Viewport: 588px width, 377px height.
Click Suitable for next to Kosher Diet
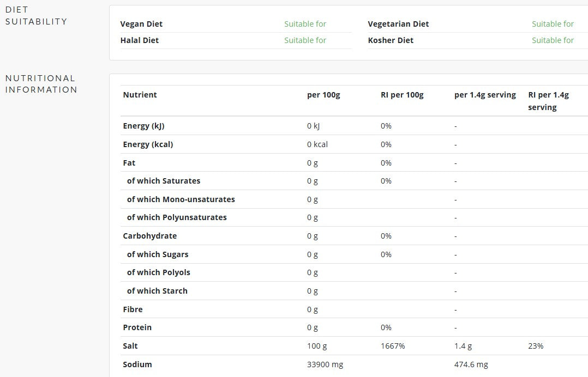pyautogui.click(x=553, y=40)
